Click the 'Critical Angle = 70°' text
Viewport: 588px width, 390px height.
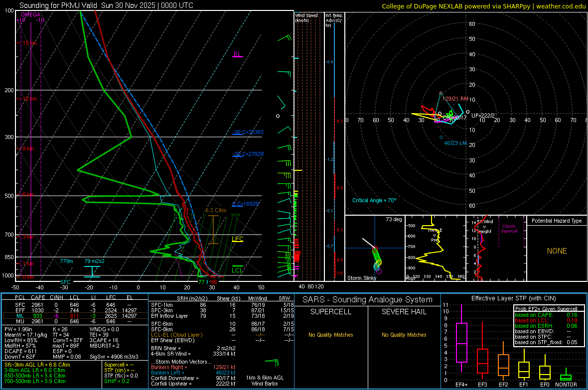click(x=374, y=200)
